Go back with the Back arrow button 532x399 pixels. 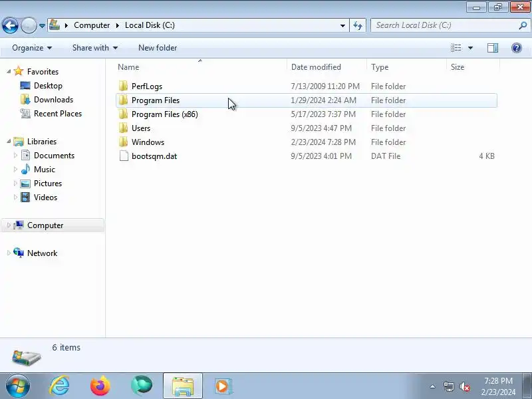(x=10, y=25)
